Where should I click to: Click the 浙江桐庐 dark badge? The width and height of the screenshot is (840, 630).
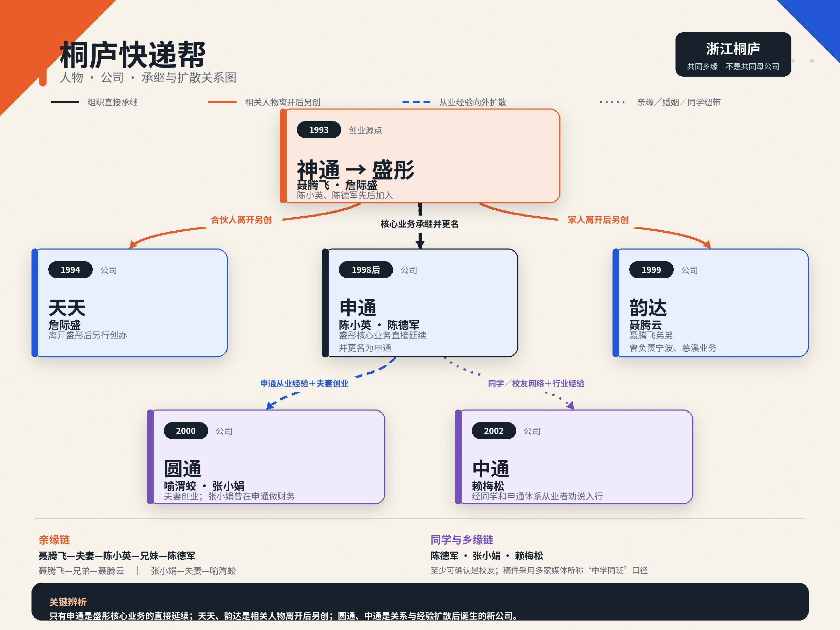pos(733,54)
